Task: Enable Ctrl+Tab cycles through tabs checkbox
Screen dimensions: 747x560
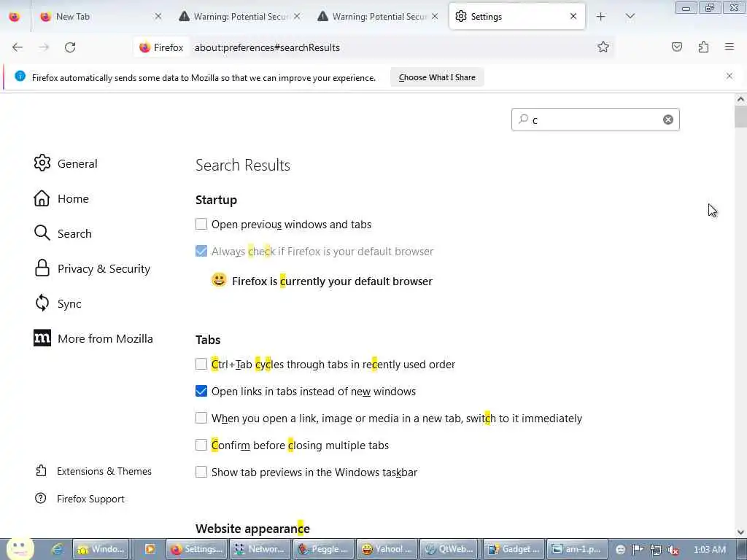Action: (201, 364)
